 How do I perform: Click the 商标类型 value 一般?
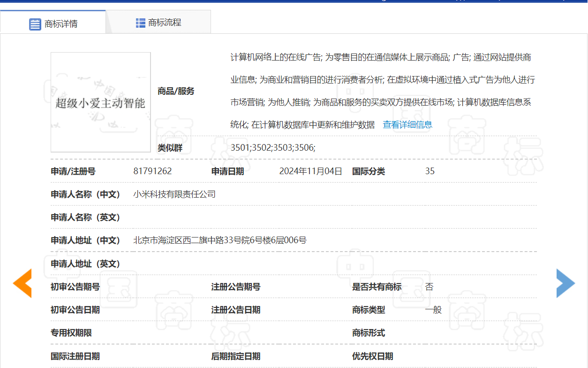[x=433, y=310]
